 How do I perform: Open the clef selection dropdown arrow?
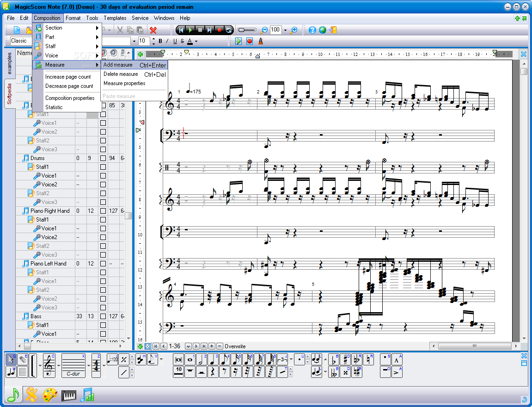pos(58,365)
